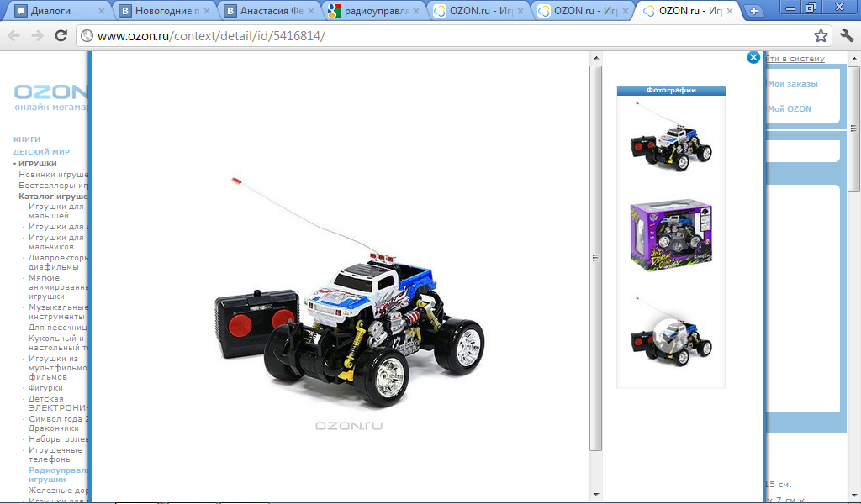Open the КНИГИ category
The width and height of the screenshot is (861, 504).
(26, 139)
